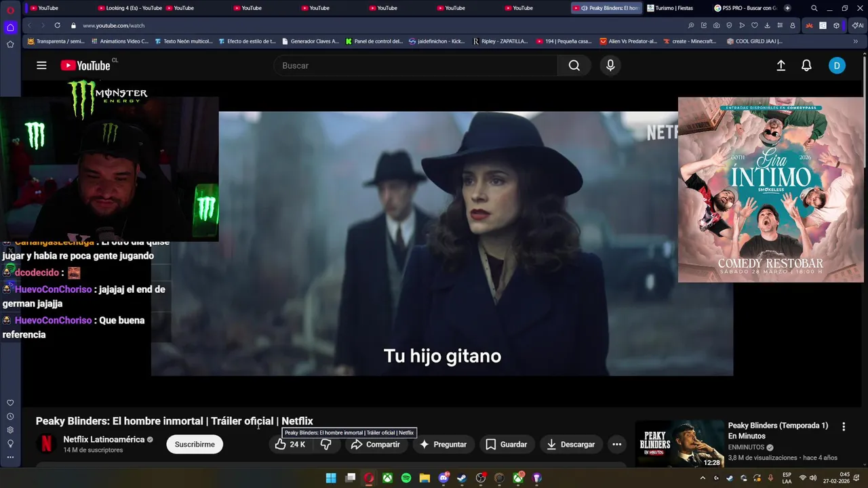Expand the bookmarks bar overflow chevron
Image resolution: width=868 pixels, height=488 pixels.
click(x=856, y=41)
